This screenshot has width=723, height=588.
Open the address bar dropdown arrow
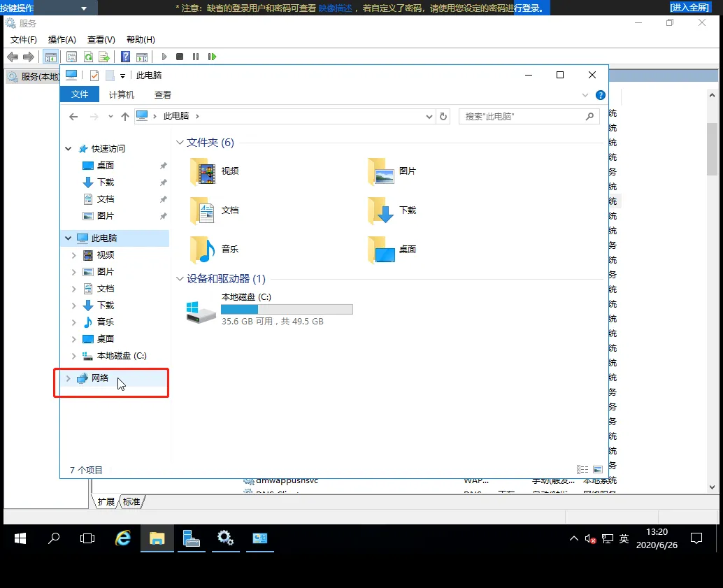(x=429, y=116)
